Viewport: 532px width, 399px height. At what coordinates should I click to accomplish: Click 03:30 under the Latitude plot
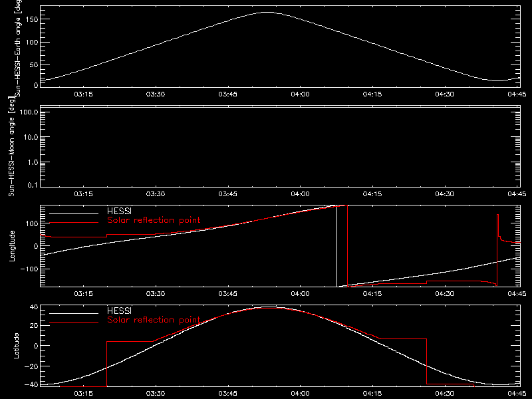156,394
